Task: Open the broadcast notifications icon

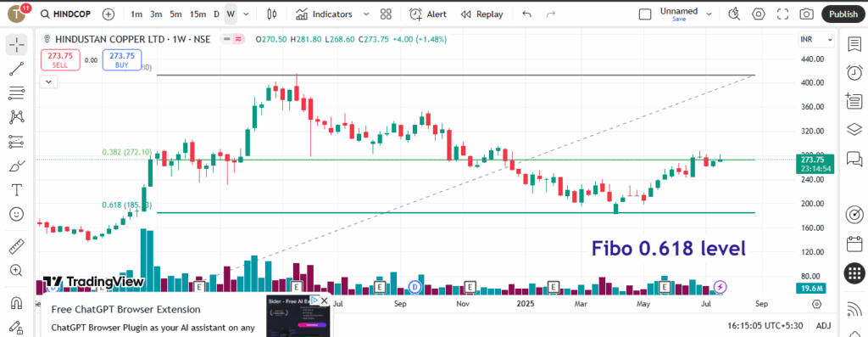Action: click(x=854, y=308)
